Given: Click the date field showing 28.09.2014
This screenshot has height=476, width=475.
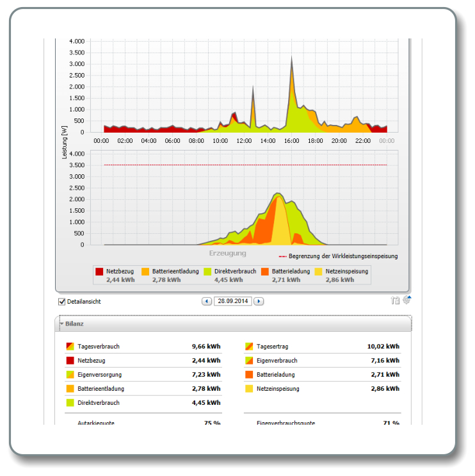Looking at the screenshot, I should [232, 301].
